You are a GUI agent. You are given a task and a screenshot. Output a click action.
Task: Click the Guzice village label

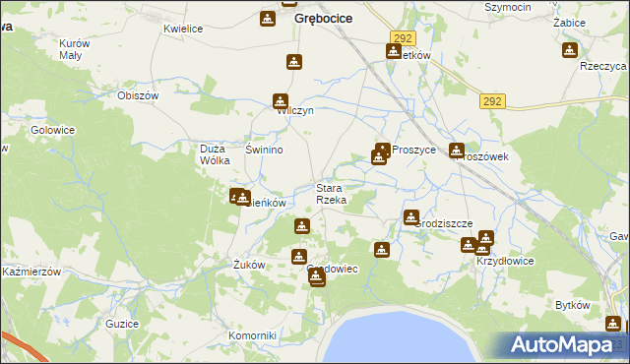[x=122, y=324]
